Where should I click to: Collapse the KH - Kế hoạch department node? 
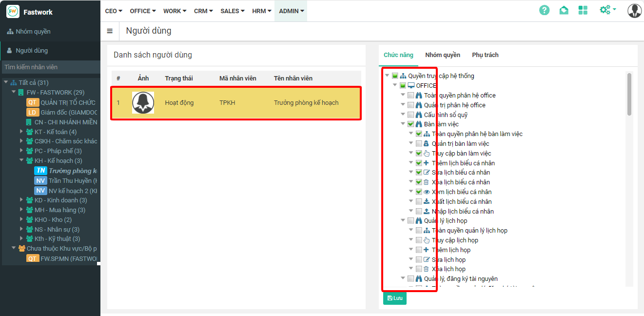pyautogui.click(x=21, y=160)
